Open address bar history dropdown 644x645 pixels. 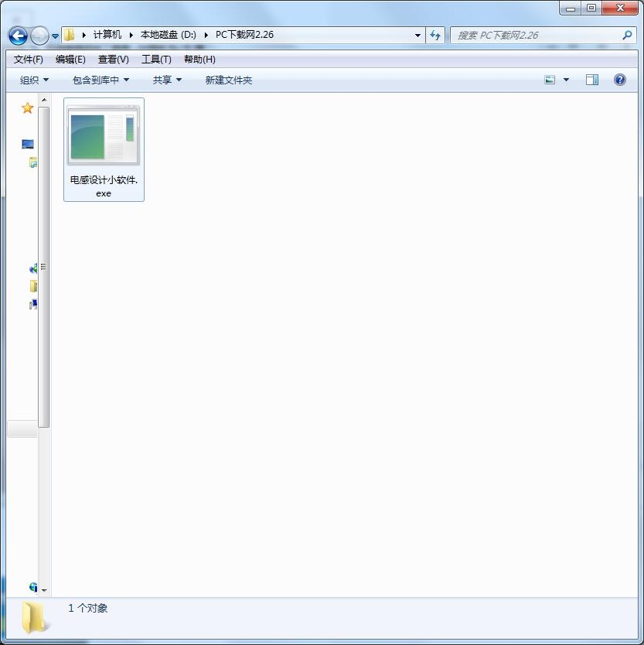pos(417,36)
